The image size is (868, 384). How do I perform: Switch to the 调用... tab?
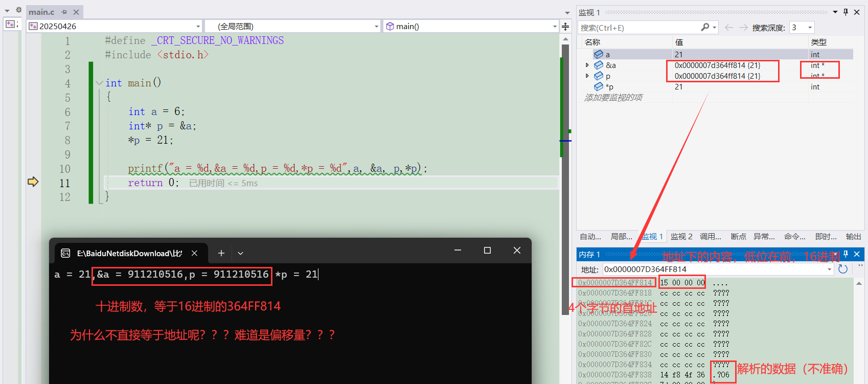click(x=711, y=236)
